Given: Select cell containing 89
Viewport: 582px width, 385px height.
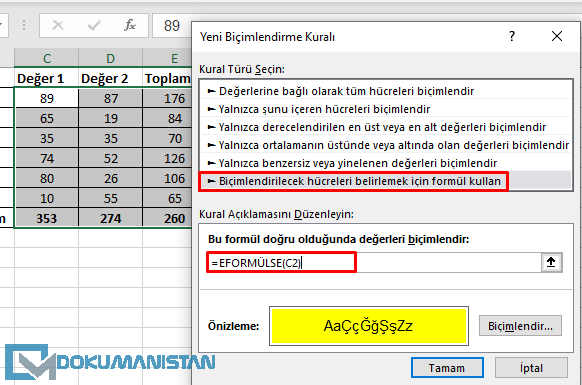Looking at the screenshot, I should (x=47, y=98).
